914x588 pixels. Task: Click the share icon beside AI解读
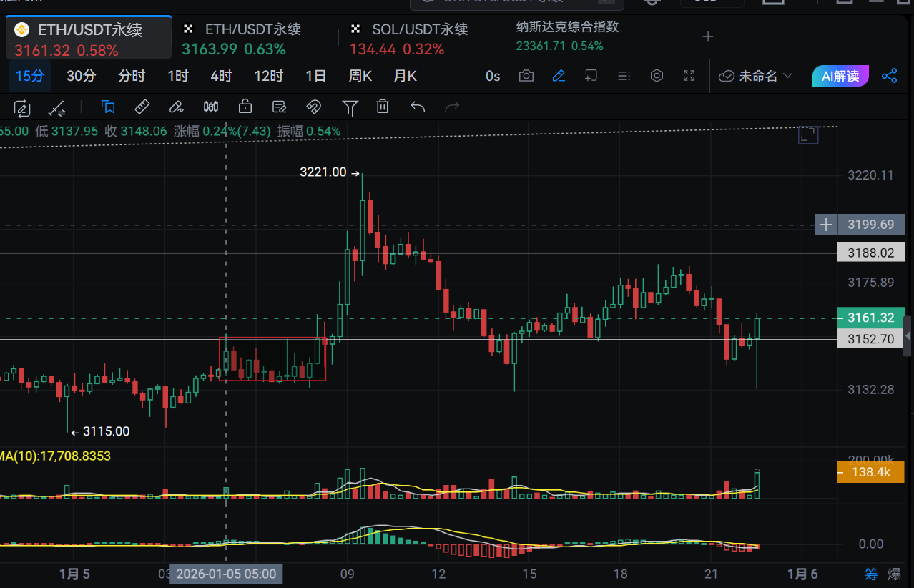890,76
